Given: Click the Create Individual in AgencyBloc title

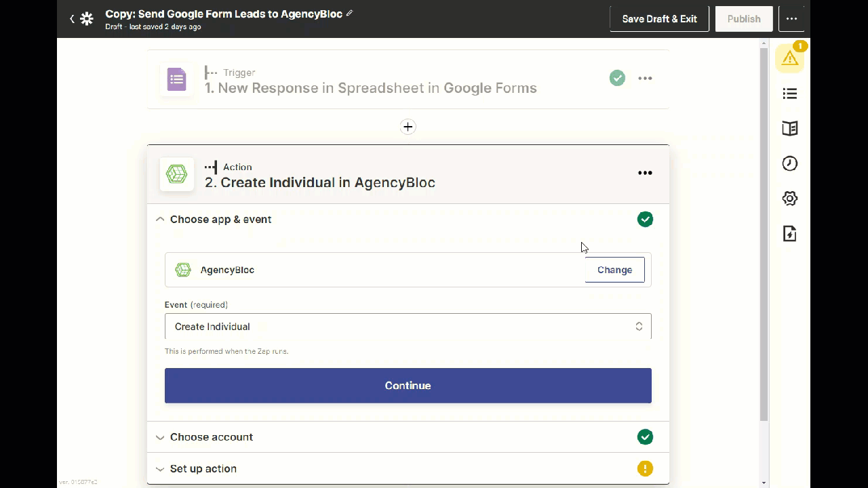Looking at the screenshot, I should tap(320, 182).
